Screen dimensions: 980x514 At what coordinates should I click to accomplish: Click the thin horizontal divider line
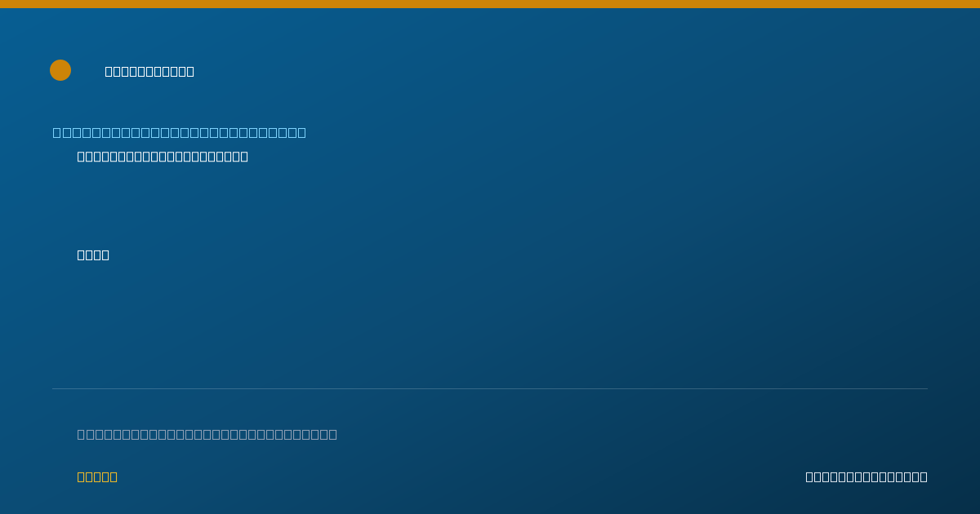point(490,388)
